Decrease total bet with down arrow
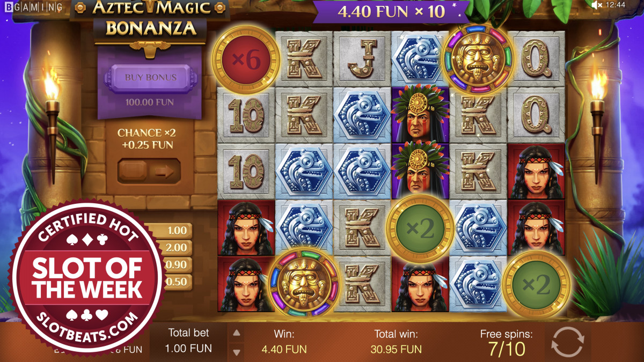644x362 pixels. click(235, 352)
